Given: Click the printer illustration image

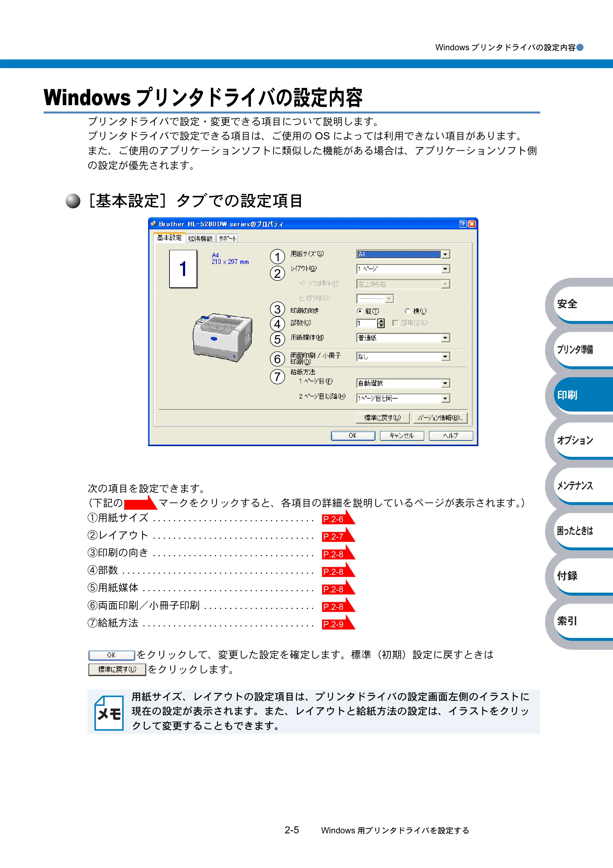Looking at the screenshot, I should [223, 337].
